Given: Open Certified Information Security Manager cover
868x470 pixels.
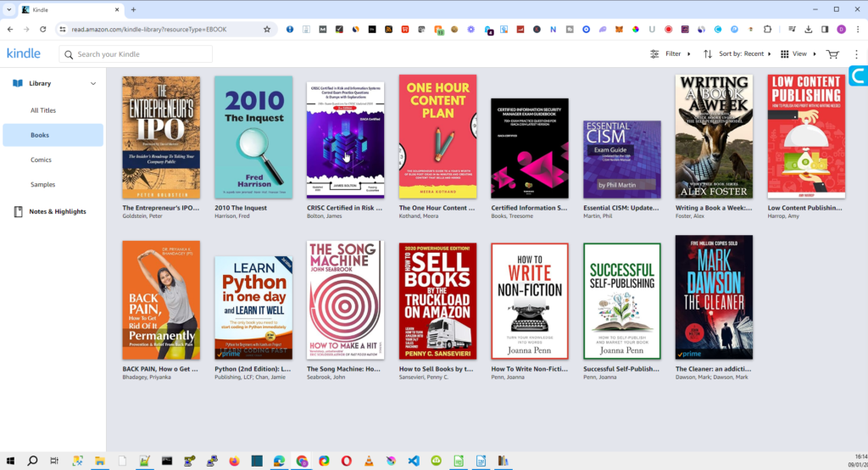Looking at the screenshot, I should 530,148.
